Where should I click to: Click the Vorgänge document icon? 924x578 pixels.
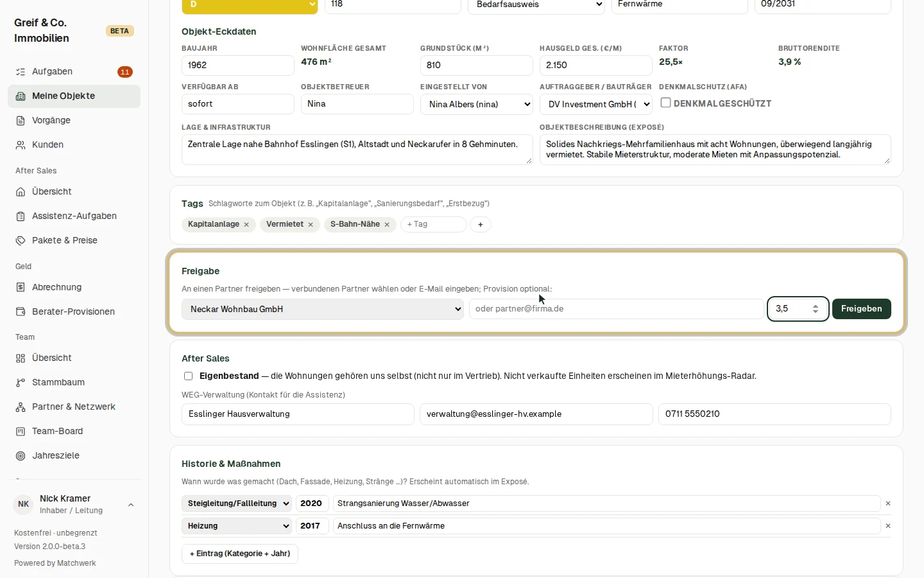click(21, 121)
